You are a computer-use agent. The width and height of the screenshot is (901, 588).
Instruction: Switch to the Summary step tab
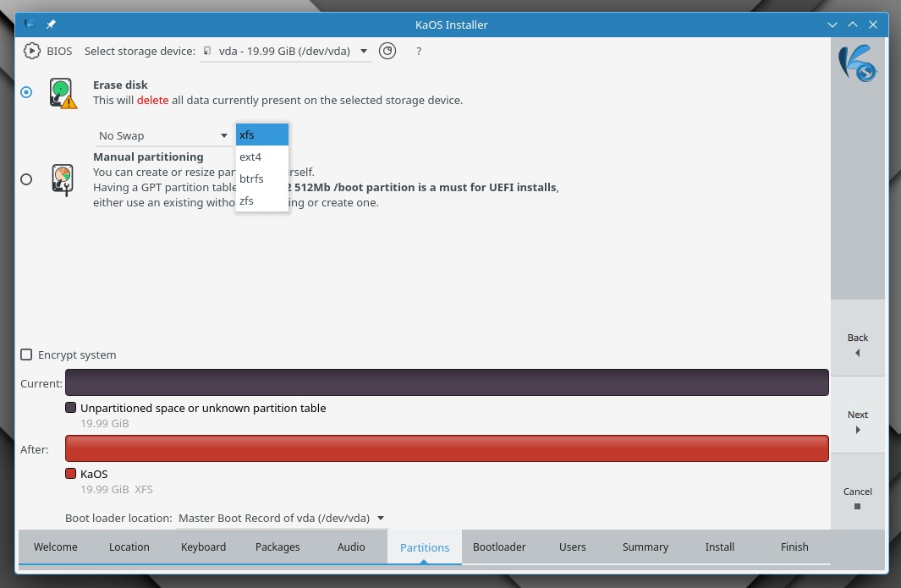click(x=646, y=547)
